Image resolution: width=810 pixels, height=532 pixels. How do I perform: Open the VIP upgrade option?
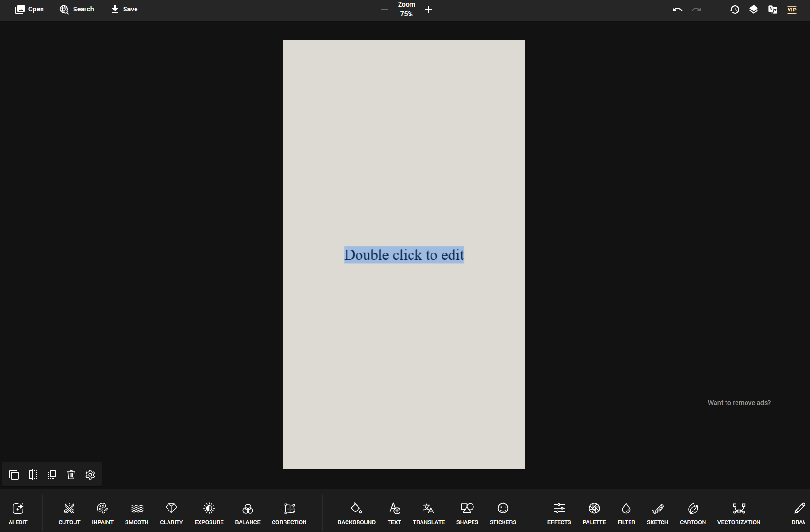point(792,10)
